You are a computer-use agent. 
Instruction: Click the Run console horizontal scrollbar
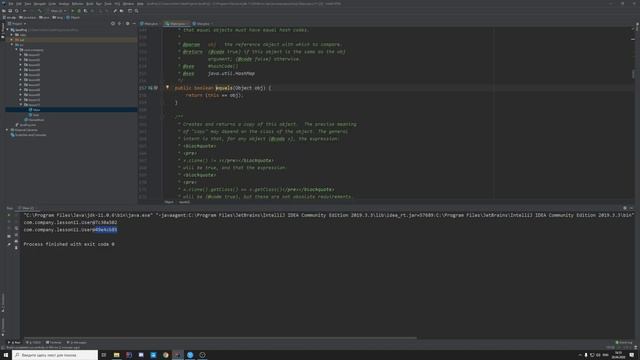(220, 338)
